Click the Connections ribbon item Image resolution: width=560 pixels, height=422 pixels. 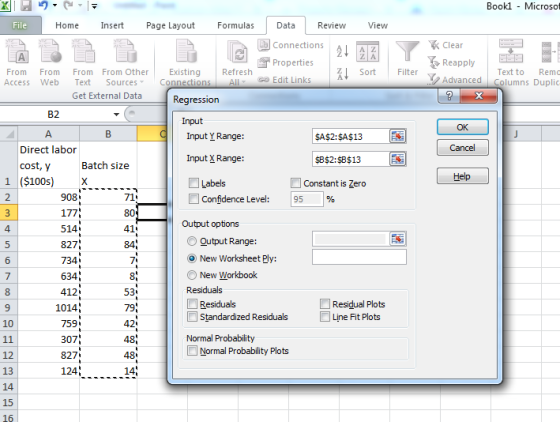(x=290, y=45)
